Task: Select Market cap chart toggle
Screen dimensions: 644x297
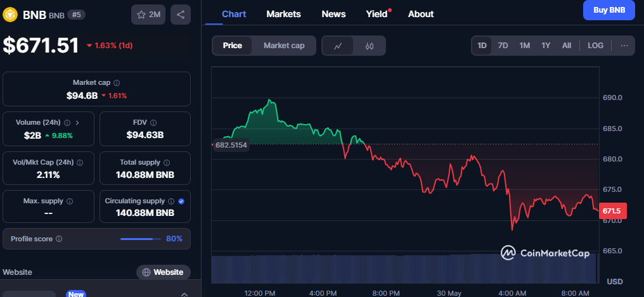Action: point(284,46)
